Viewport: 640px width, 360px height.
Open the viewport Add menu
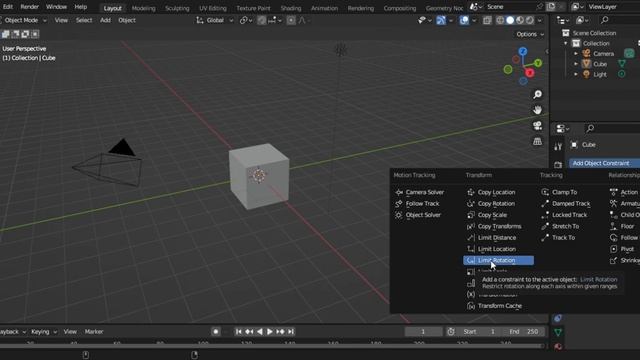[105, 20]
